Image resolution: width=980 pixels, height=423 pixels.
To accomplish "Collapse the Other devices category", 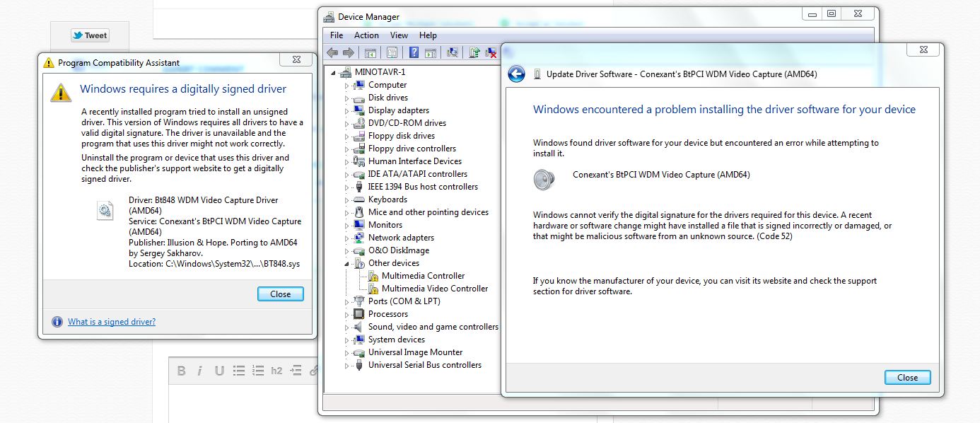I will pos(346,263).
